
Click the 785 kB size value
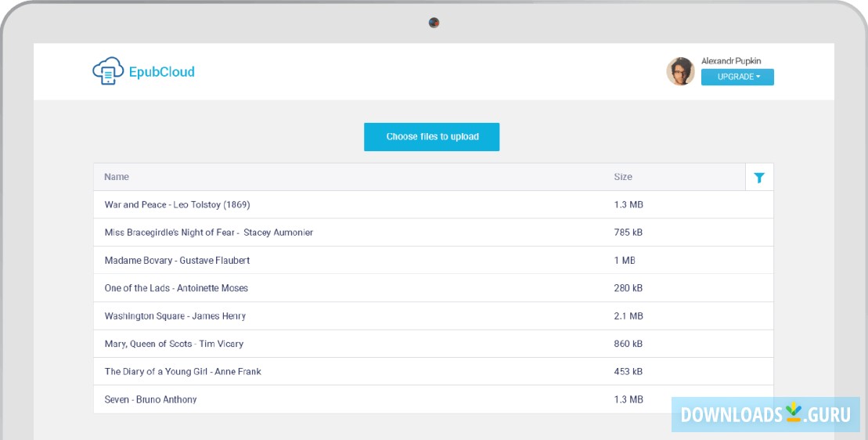click(x=628, y=233)
